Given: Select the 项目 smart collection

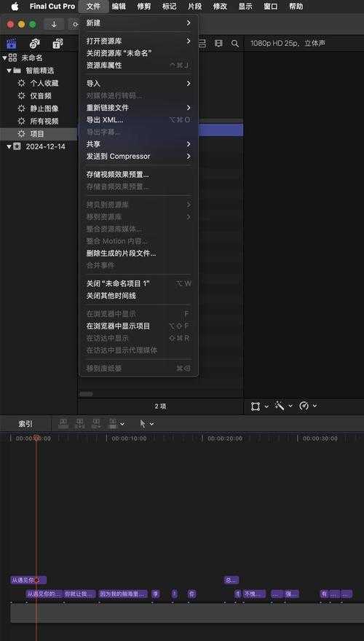Looking at the screenshot, I should click(39, 134).
